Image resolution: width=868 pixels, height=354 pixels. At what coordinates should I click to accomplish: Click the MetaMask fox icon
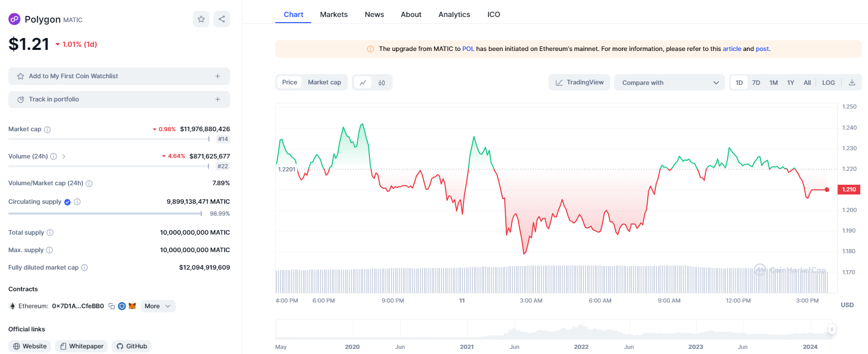coord(132,306)
